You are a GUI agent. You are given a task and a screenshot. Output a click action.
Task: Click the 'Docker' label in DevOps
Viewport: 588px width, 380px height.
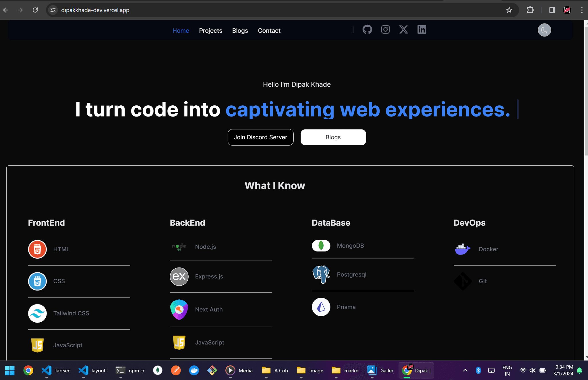(488, 249)
